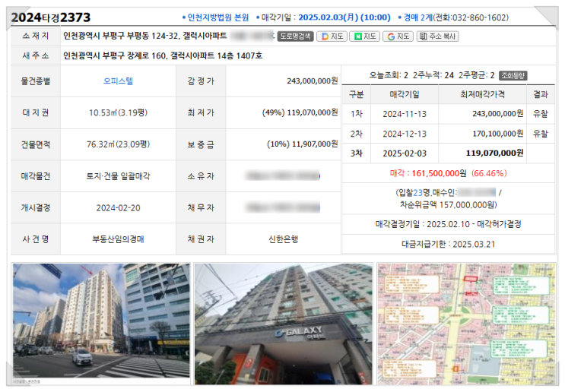The height and width of the screenshot is (392, 565).
Task: Click the 도로명검색 button
Action: pos(295,36)
